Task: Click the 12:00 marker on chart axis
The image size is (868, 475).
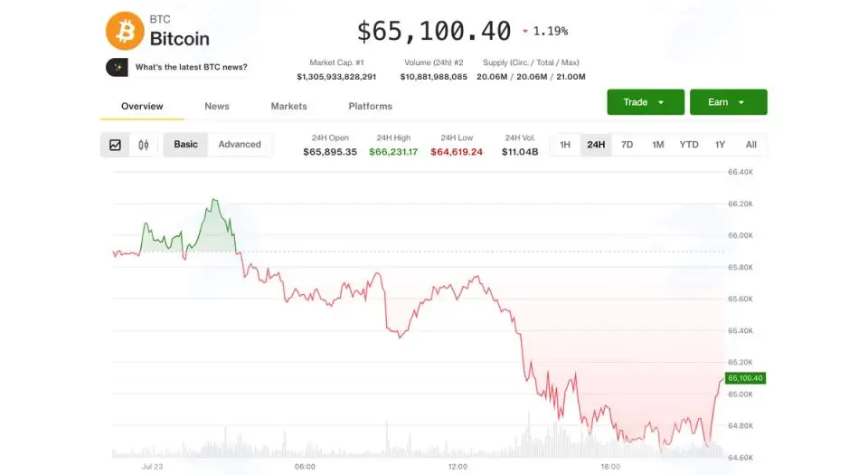Action: [x=458, y=467]
